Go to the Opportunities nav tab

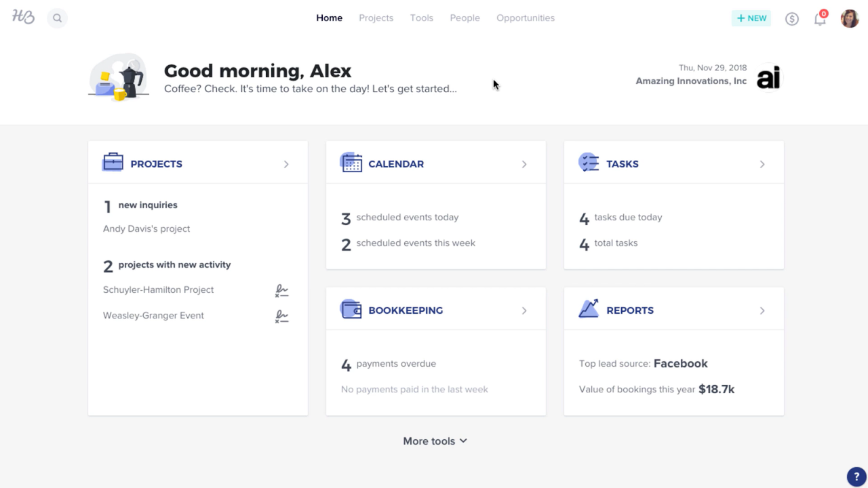(x=525, y=18)
